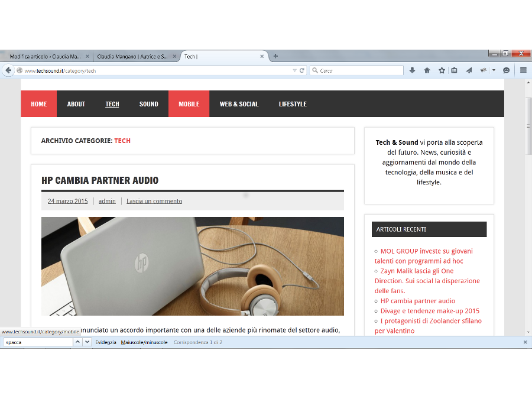The height and width of the screenshot is (399, 532).
Task: Expand the addon toolbar dropdown arrow
Action: point(494,70)
